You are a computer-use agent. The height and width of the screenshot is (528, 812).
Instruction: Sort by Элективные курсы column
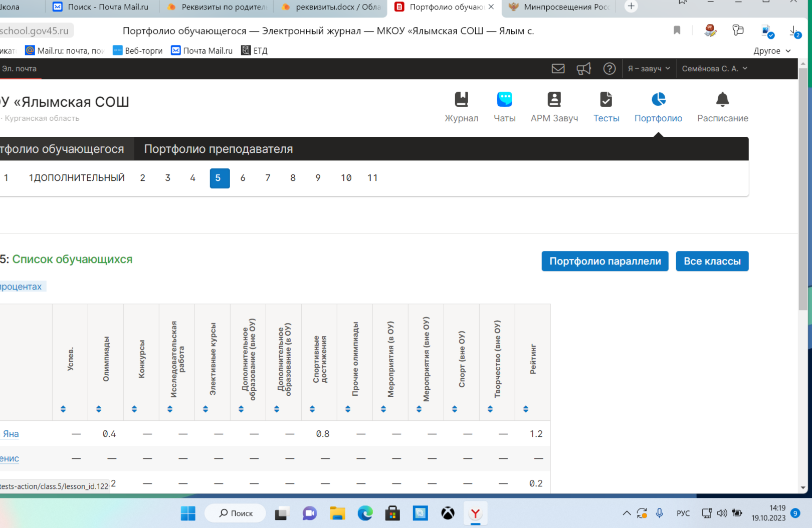coord(206,409)
